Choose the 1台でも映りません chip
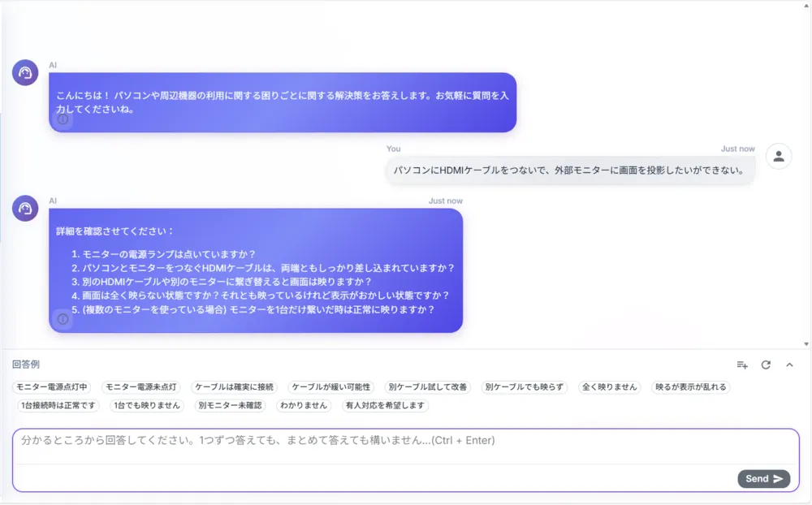The image size is (812, 505). click(x=146, y=405)
